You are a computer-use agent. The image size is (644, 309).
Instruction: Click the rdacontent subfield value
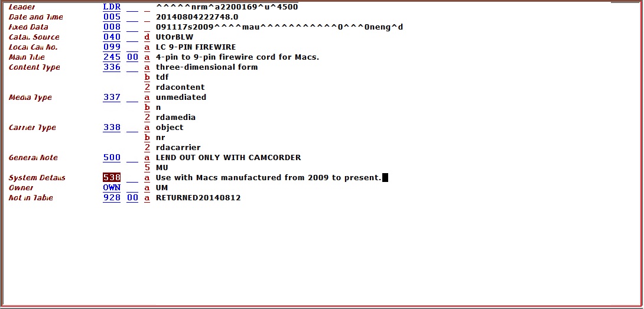pos(180,87)
